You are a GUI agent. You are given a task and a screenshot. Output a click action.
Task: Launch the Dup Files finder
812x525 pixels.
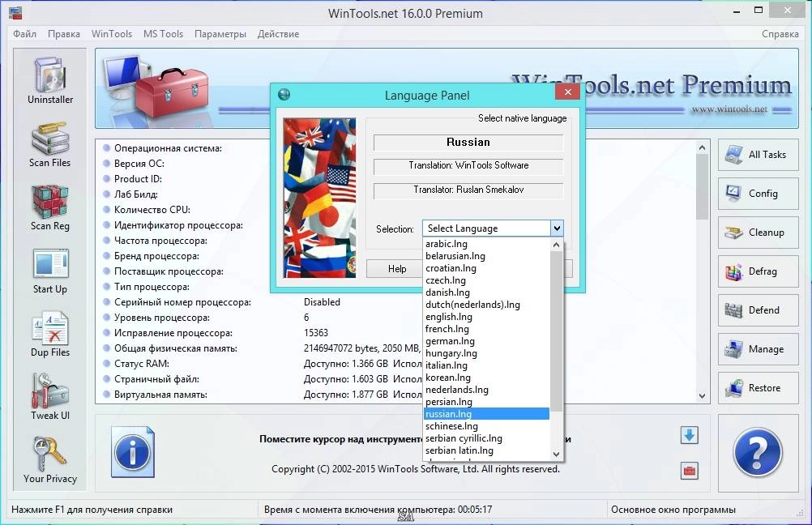point(50,335)
